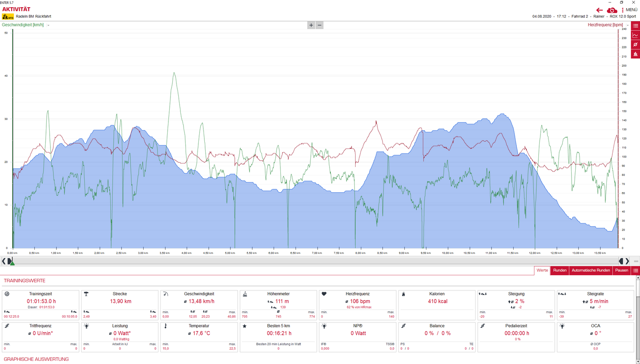Open the MENÜ three-dot menu
Viewport: 640px width, 364px height.
click(x=622, y=10)
